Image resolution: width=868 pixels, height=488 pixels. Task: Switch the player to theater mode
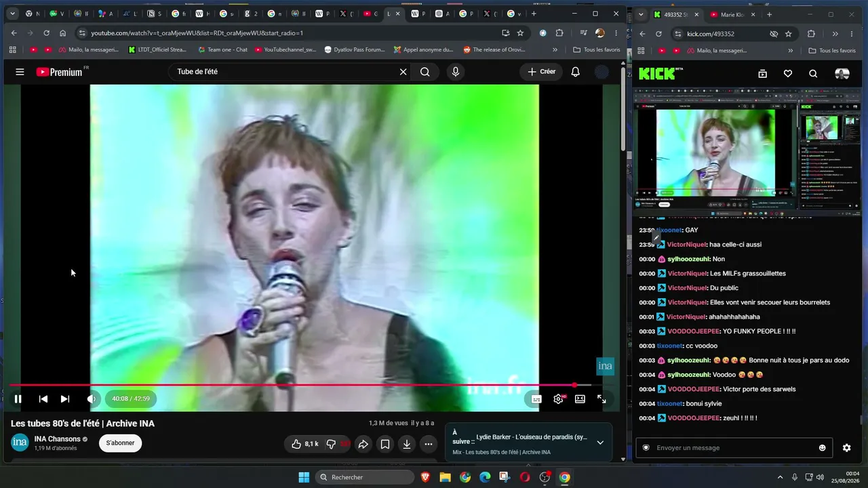pyautogui.click(x=580, y=399)
